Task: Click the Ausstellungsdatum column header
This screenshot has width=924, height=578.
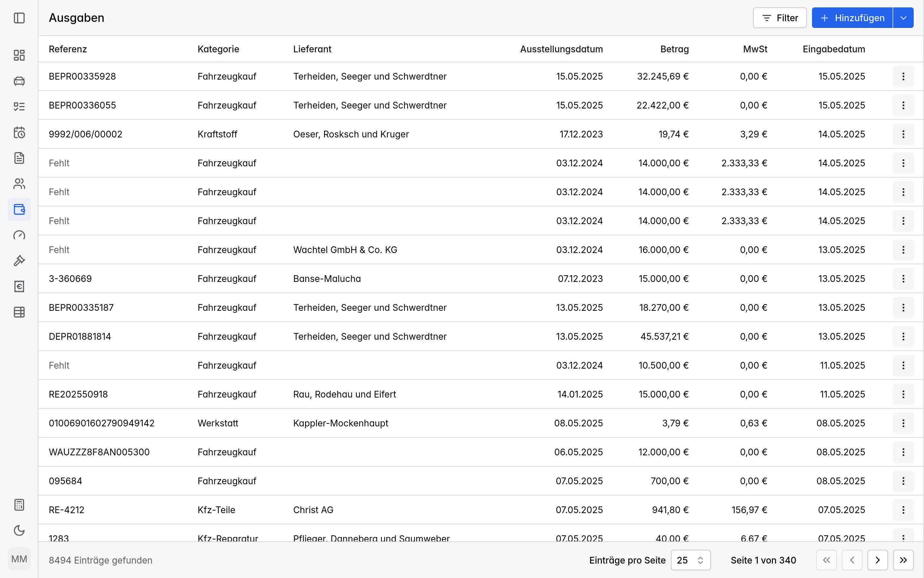Action: 561,49
